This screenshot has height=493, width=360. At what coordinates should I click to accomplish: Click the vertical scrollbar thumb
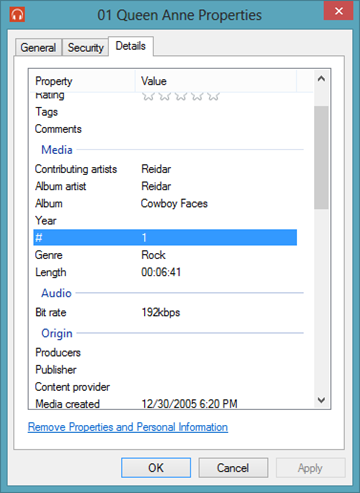pos(321,157)
